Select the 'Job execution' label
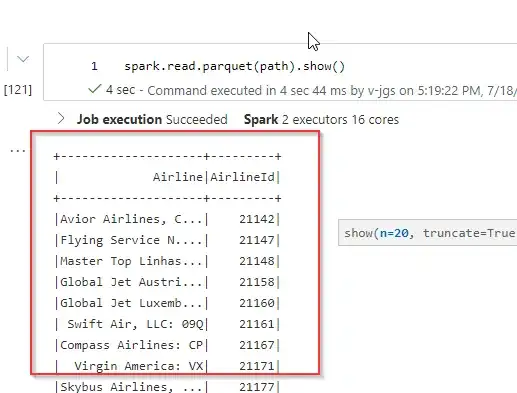Screen dimensions: 517x393 pyautogui.click(x=119, y=119)
